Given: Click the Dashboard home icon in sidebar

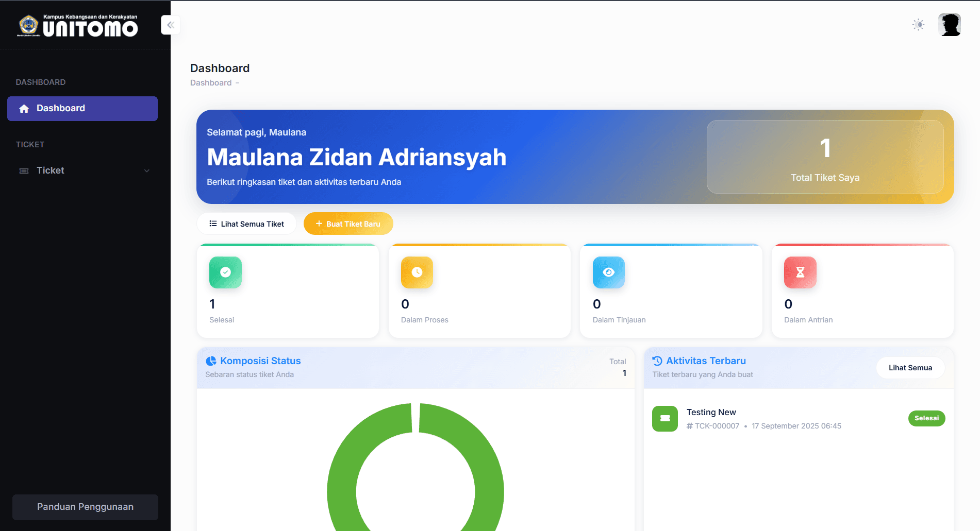Looking at the screenshot, I should point(24,108).
